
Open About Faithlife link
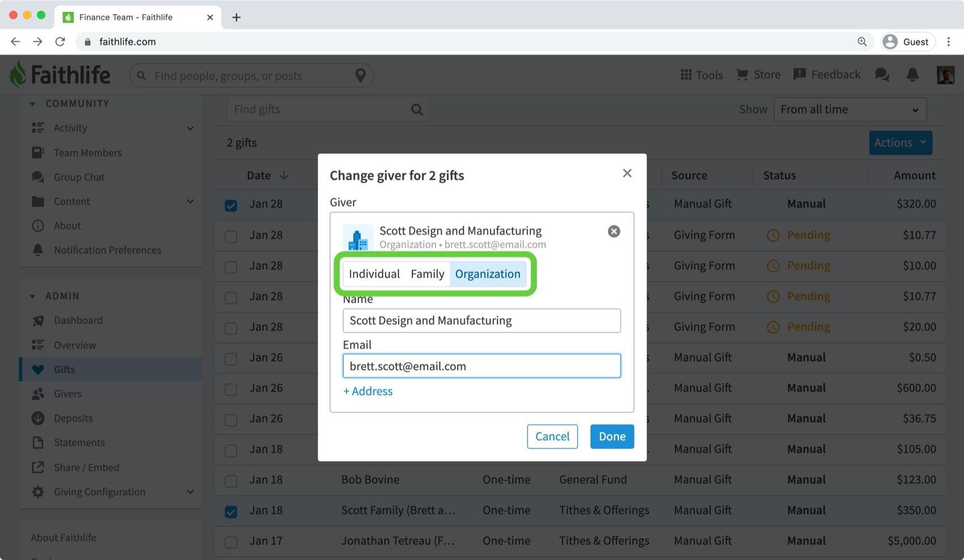coord(64,537)
